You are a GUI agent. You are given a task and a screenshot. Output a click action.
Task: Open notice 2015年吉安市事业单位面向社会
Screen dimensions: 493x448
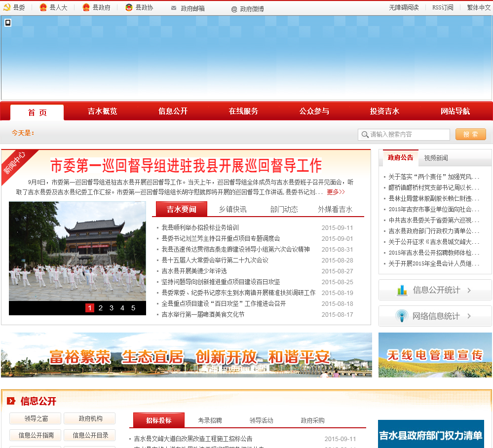[x=434, y=209]
